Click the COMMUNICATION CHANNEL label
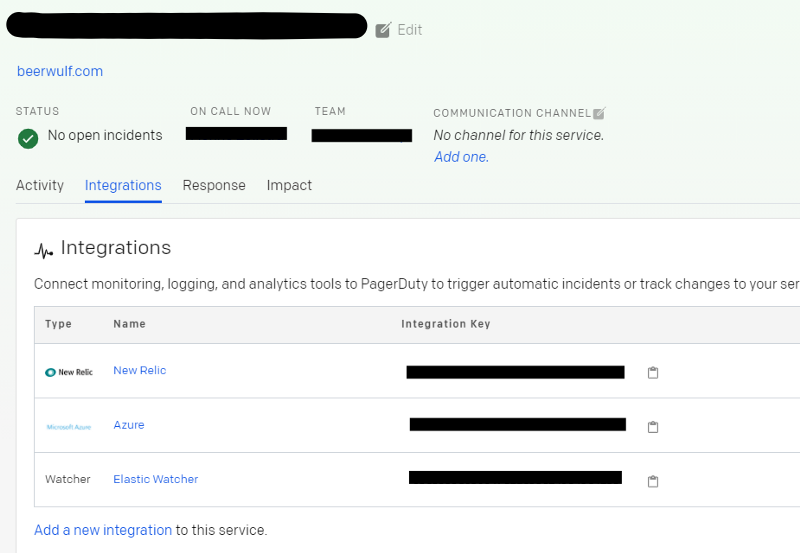The height and width of the screenshot is (553, 800). (512, 113)
